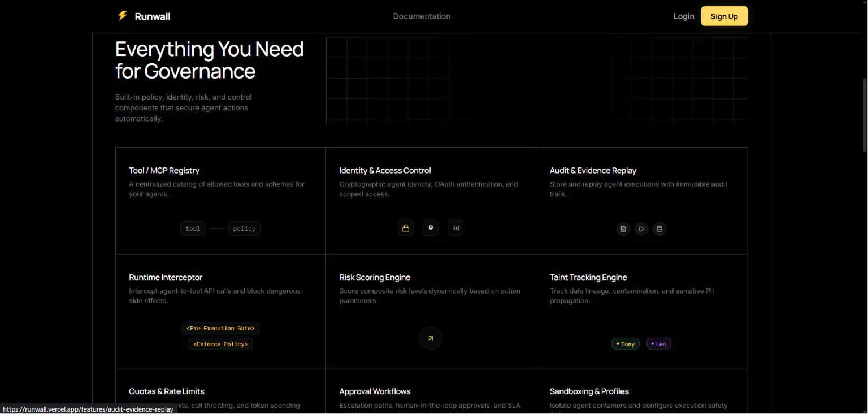The image size is (868, 414).
Task: Click 'Store and replay agent executions' description
Action: (x=639, y=189)
